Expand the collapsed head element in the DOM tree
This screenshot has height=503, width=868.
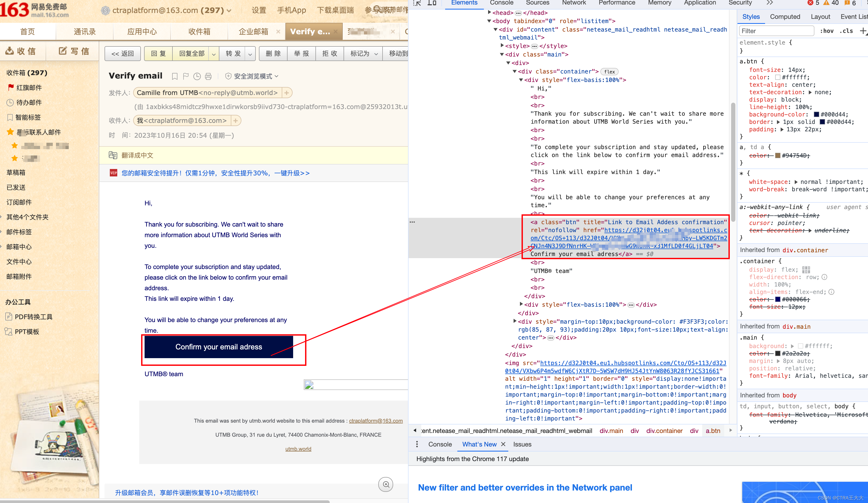click(489, 12)
